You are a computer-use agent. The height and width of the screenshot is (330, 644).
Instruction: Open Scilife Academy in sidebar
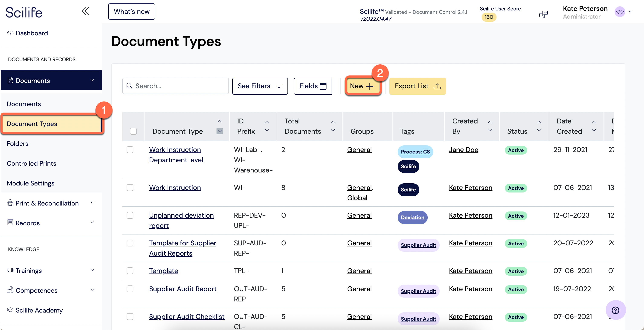coord(39,310)
